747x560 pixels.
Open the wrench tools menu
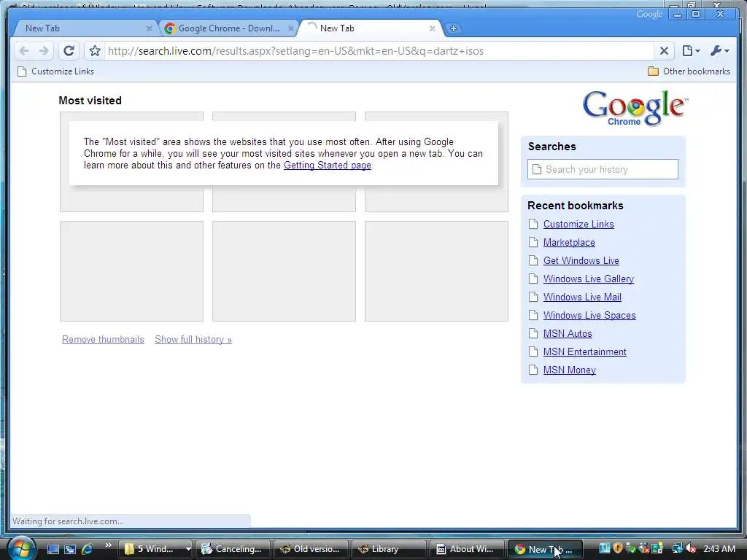[x=719, y=51]
